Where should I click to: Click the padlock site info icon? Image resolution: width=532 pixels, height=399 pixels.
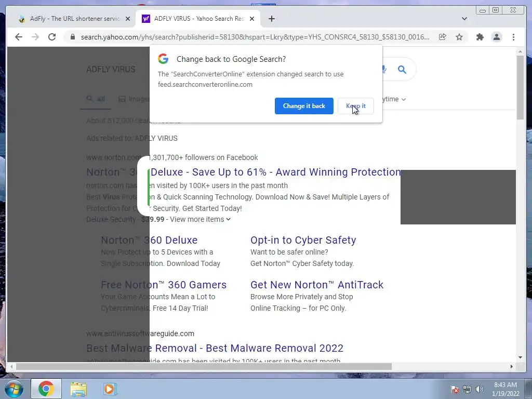pos(73,37)
